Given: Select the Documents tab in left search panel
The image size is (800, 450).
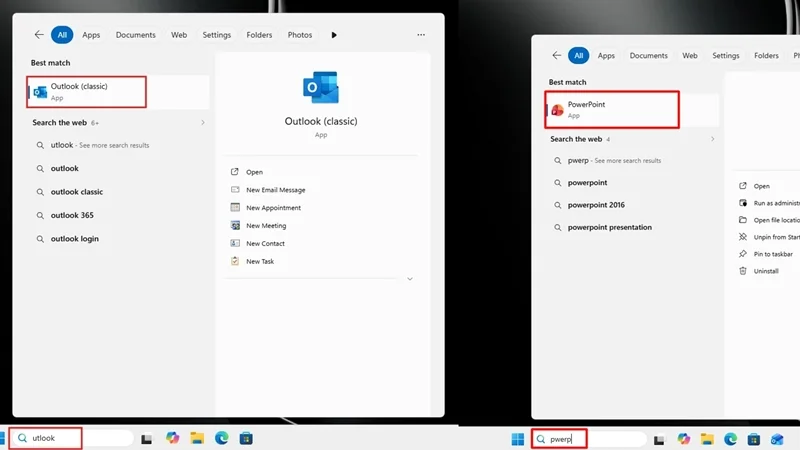Looking at the screenshot, I should pos(136,35).
